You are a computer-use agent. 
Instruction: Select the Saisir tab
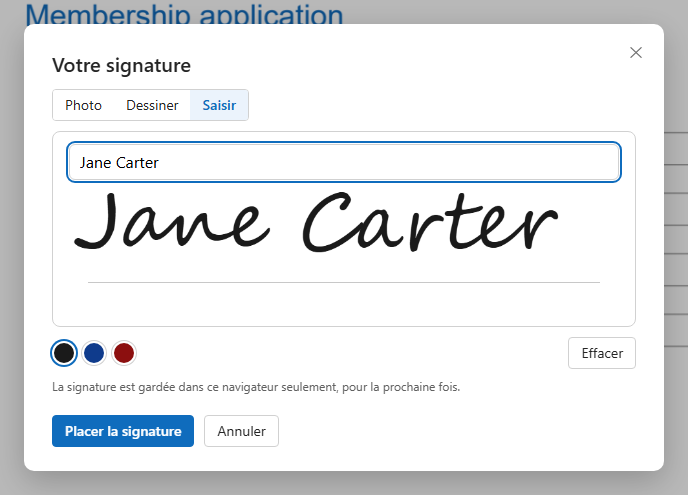(x=219, y=105)
